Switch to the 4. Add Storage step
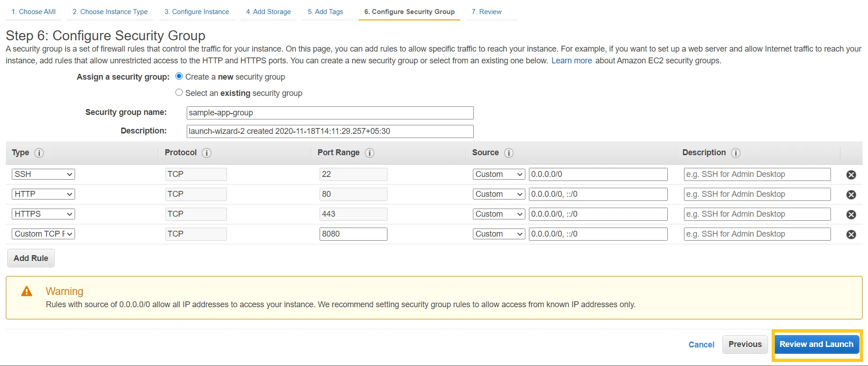The width and height of the screenshot is (868, 366). pyautogui.click(x=268, y=12)
